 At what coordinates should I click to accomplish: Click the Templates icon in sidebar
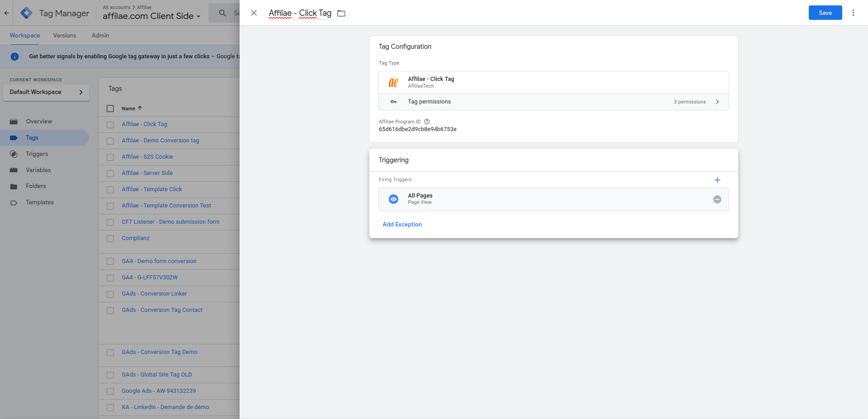14,202
